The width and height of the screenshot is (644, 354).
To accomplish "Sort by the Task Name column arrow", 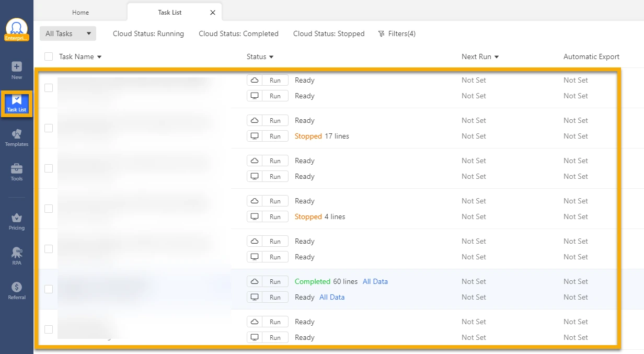I will click(x=99, y=57).
